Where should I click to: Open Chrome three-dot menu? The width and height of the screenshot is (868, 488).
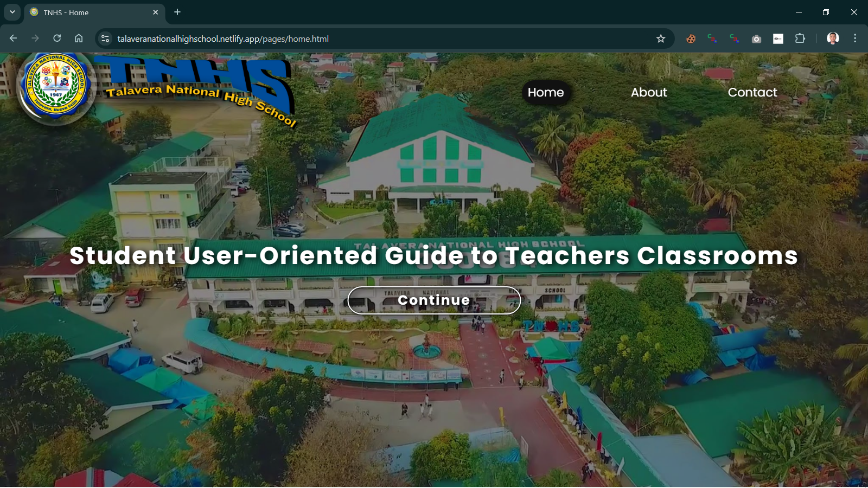tap(855, 38)
